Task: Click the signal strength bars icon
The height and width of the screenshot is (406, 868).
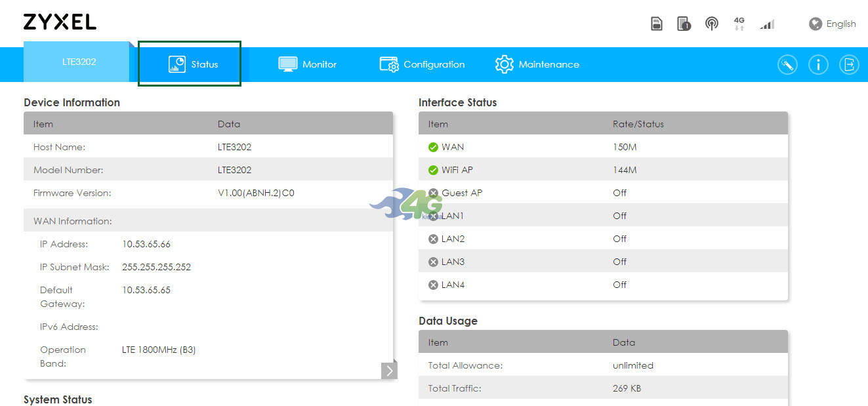Action: [x=767, y=25]
